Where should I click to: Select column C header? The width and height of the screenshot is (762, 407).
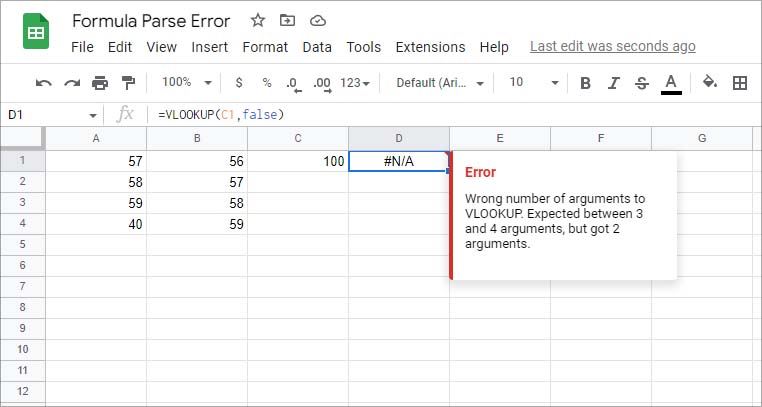click(x=298, y=138)
